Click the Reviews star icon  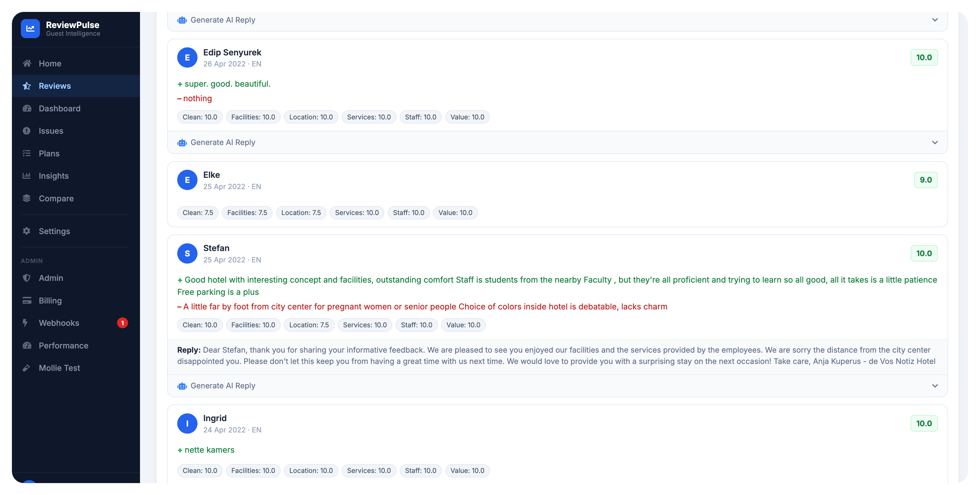coord(27,85)
